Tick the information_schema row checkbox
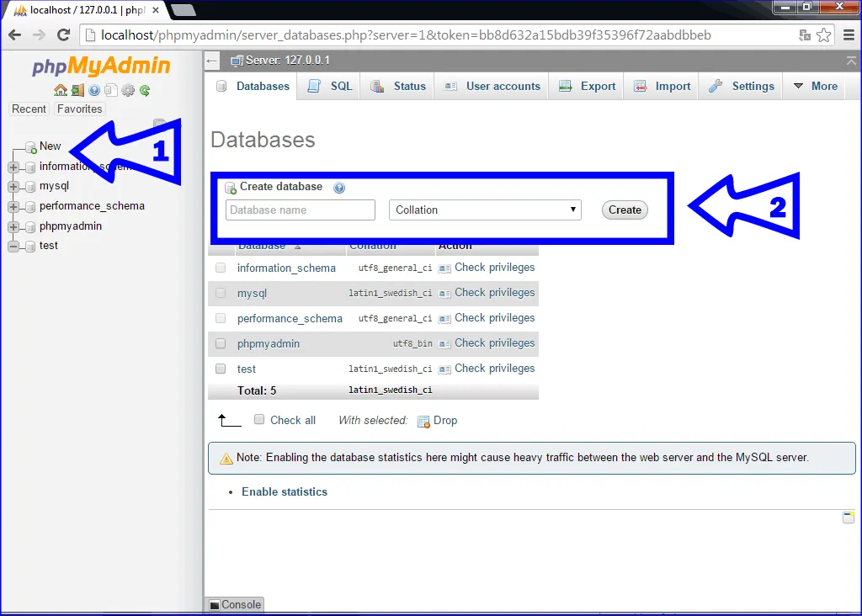The height and width of the screenshot is (616, 862). (221, 268)
